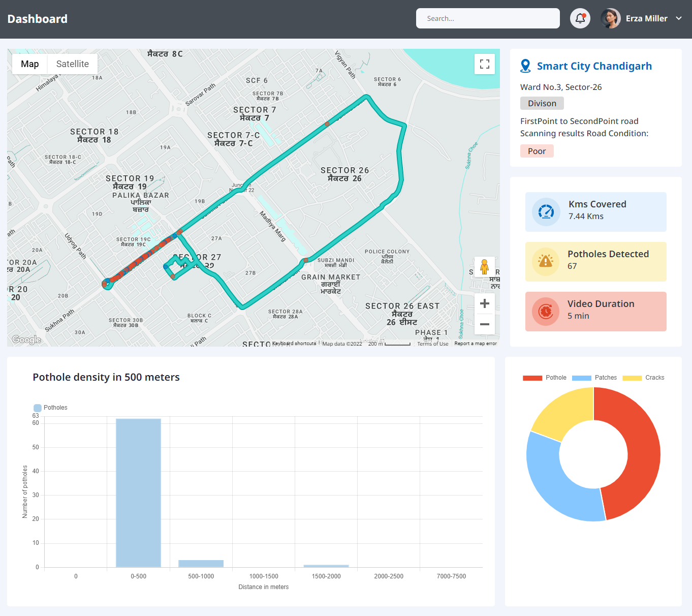Zoom out on the map

coord(484,324)
